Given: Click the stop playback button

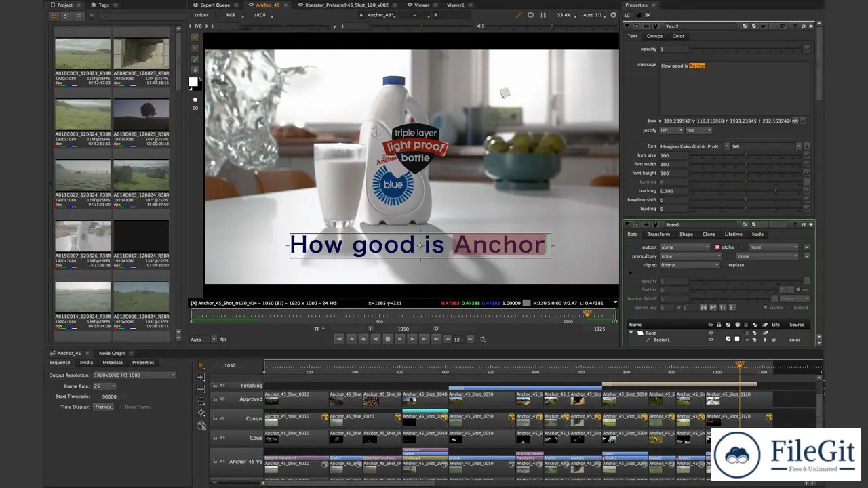Looking at the screenshot, I should [388, 339].
